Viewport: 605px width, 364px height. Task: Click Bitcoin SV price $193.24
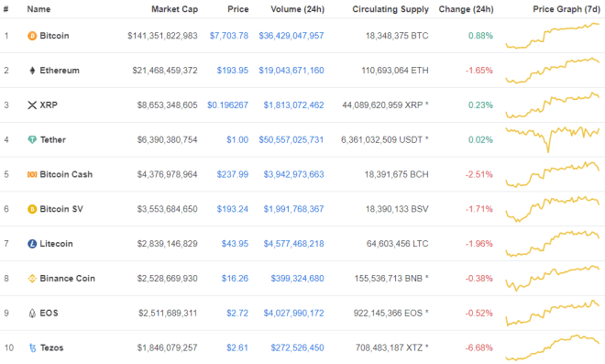232,209
